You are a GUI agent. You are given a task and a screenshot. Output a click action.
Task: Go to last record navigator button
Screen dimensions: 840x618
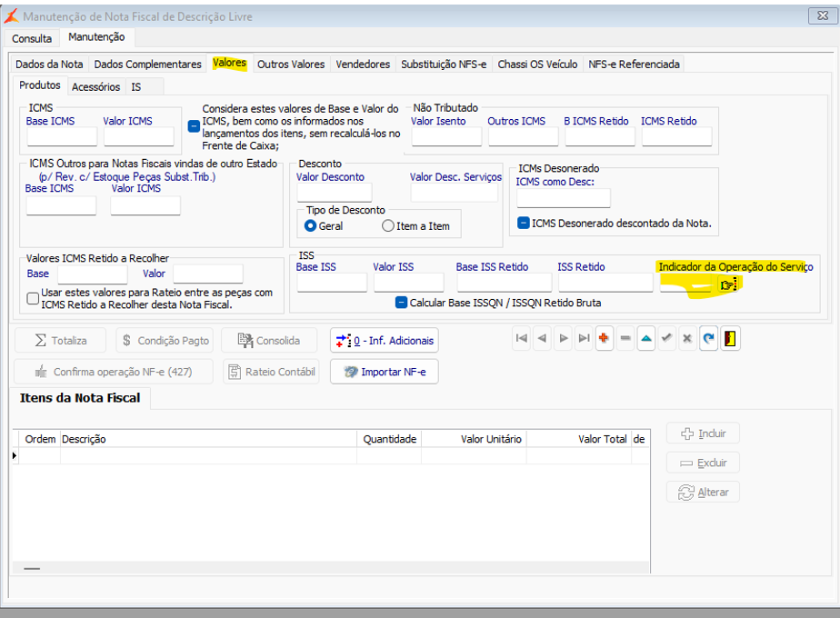tap(584, 338)
